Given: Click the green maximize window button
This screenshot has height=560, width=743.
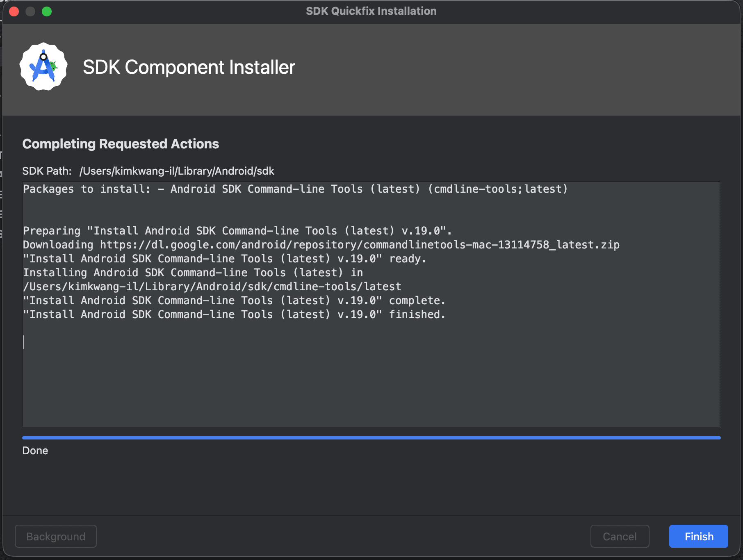Looking at the screenshot, I should point(47,11).
